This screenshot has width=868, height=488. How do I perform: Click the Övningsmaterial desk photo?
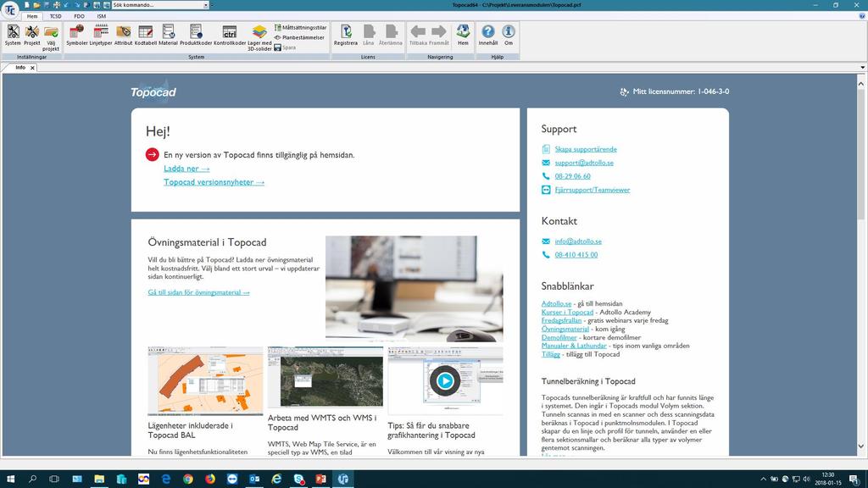pos(414,288)
